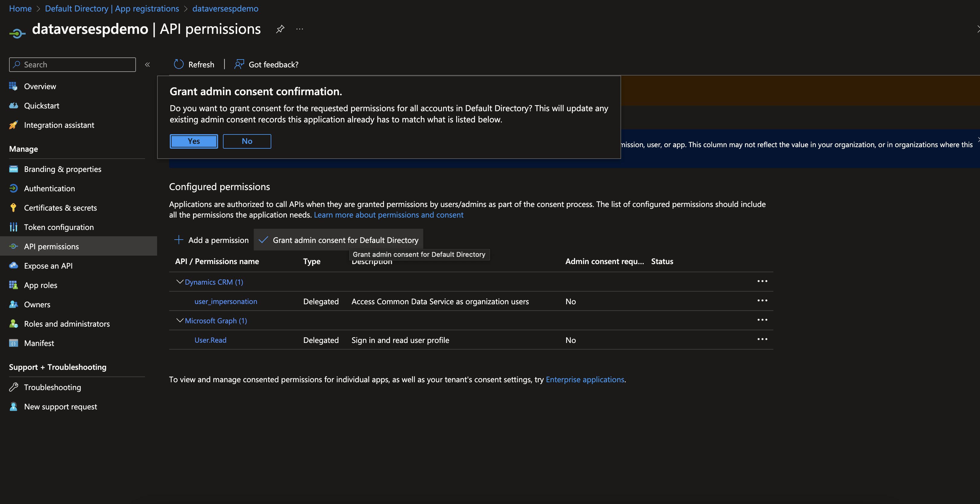980x504 pixels.
Task: Open ellipsis menu for User.Read row
Action: (762, 340)
